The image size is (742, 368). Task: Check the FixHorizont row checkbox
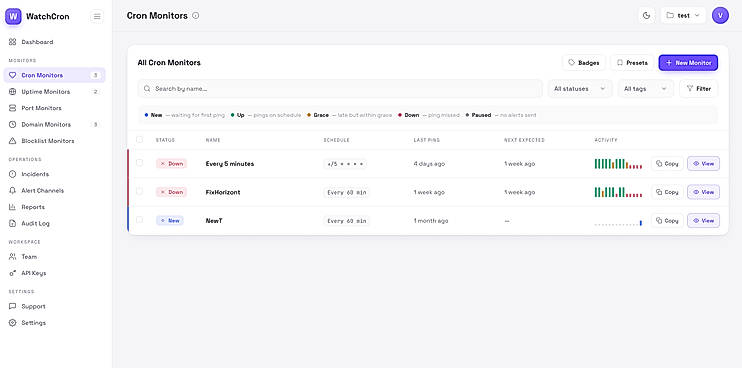[139, 192]
